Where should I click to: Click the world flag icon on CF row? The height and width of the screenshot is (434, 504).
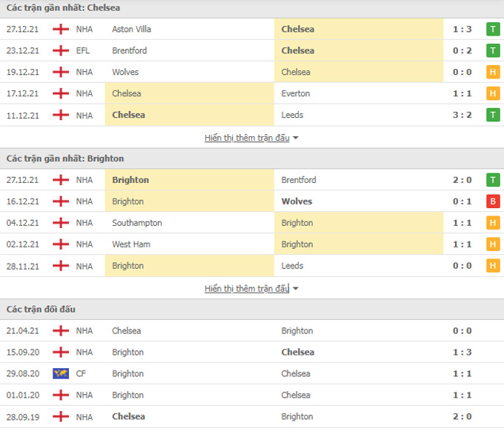(61, 374)
